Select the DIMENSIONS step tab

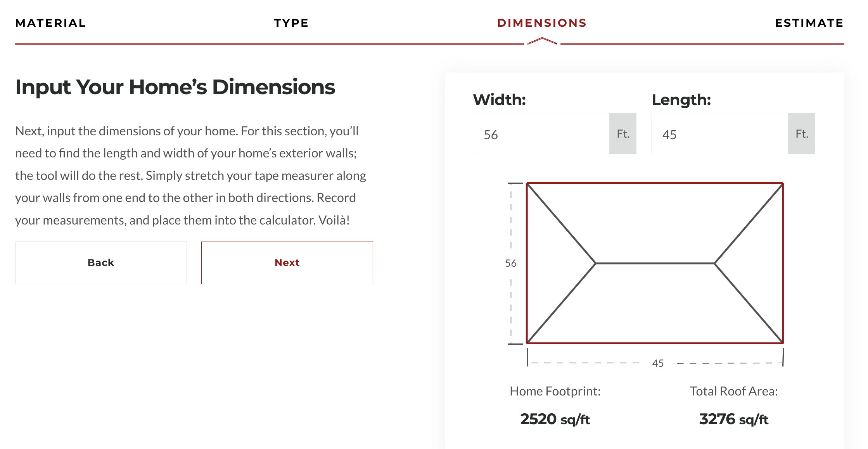coord(542,23)
